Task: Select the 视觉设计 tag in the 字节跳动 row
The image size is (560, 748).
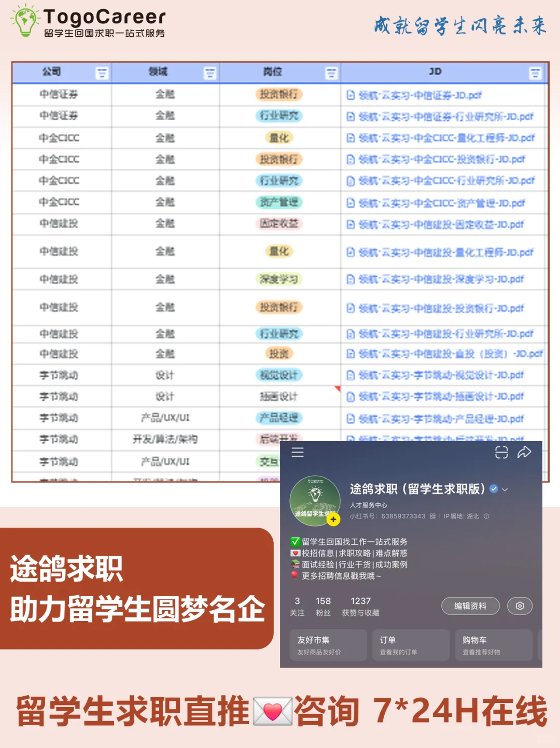Action: click(x=279, y=375)
